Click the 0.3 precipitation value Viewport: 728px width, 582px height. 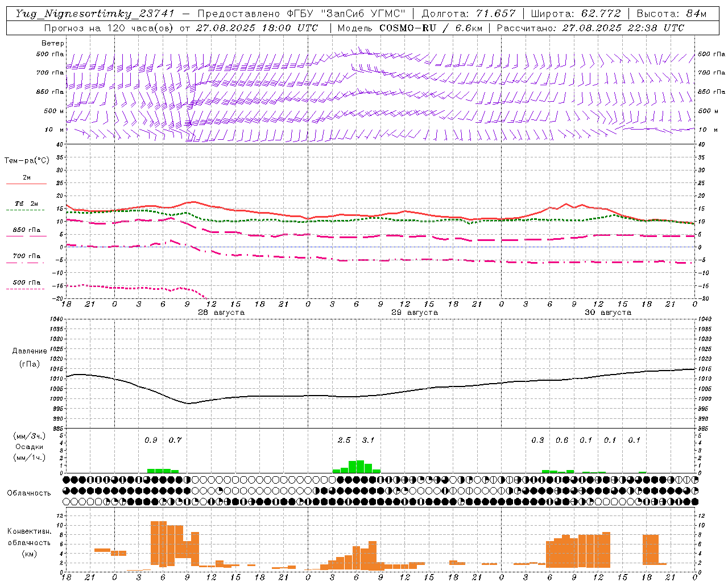pos(537,440)
